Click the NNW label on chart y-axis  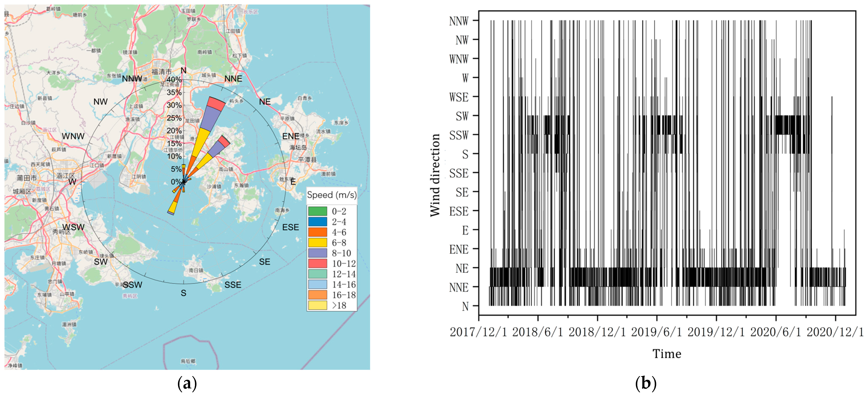(459, 21)
